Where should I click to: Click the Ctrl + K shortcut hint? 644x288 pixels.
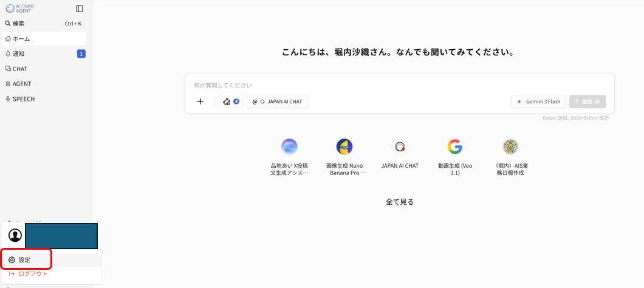tap(73, 24)
